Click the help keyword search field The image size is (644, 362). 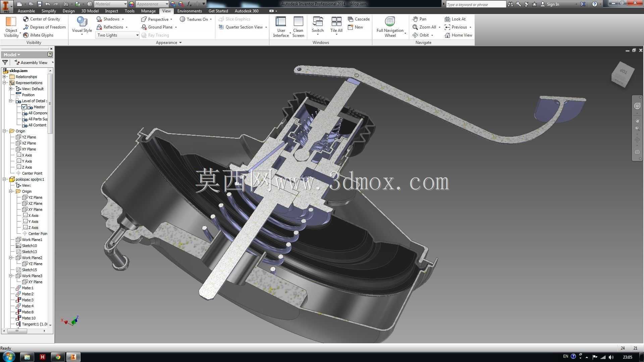coord(476,4)
